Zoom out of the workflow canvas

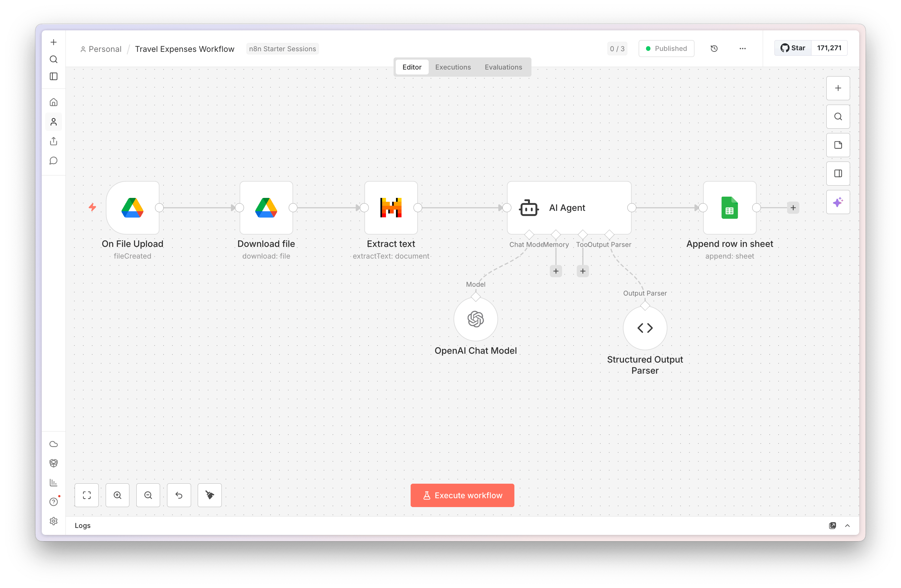point(148,495)
